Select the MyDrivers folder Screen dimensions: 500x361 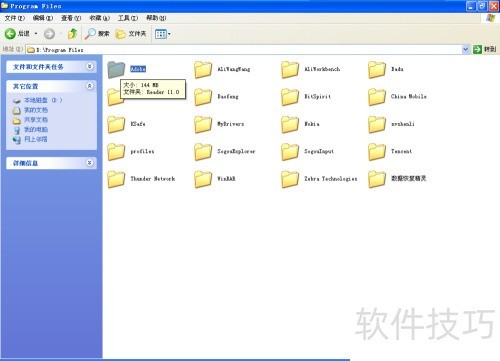(x=219, y=124)
